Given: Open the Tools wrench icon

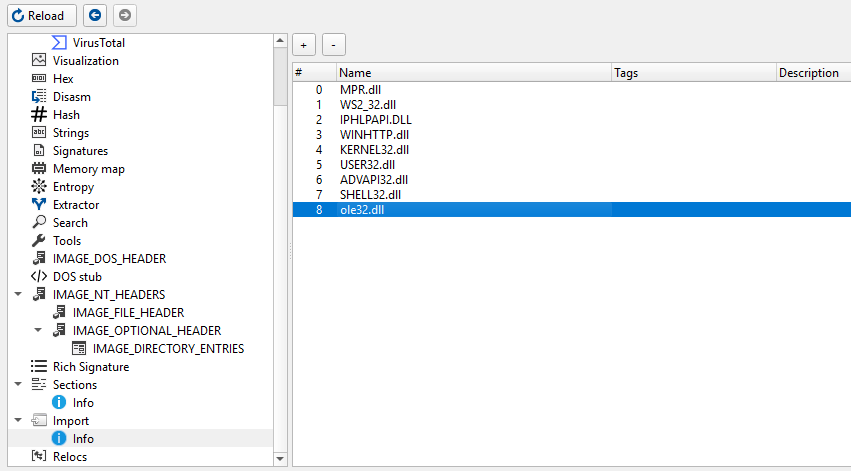Looking at the screenshot, I should pos(39,241).
